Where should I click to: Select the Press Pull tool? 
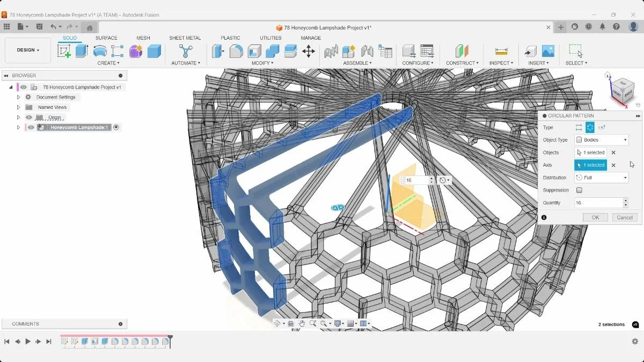click(x=218, y=51)
